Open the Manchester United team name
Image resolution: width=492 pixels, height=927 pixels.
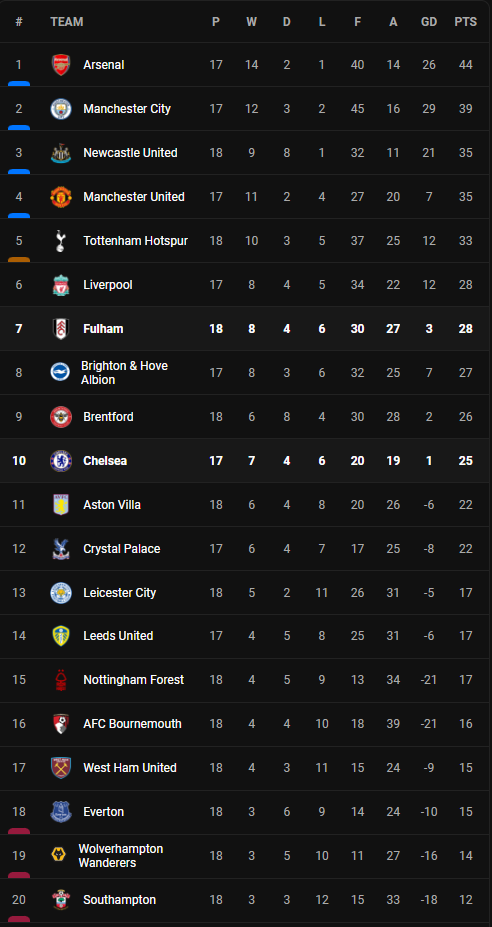pos(134,197)
